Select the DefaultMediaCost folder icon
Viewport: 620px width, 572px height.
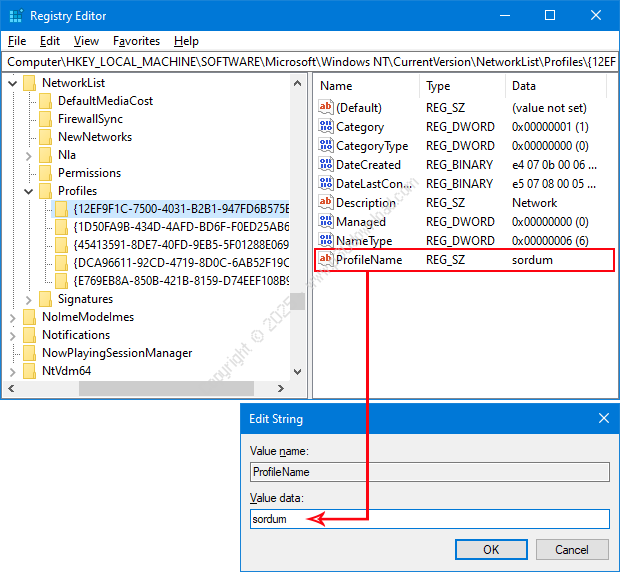coord(46,101)
